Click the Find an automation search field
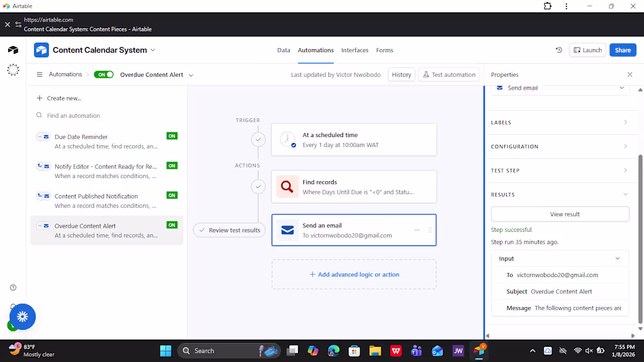Image resolution: width=644 pixels, height=362 pixels. (x=107, y=115)
